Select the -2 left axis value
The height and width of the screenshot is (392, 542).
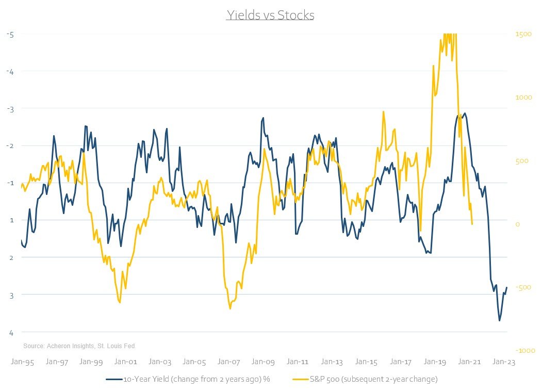[9, 146]
